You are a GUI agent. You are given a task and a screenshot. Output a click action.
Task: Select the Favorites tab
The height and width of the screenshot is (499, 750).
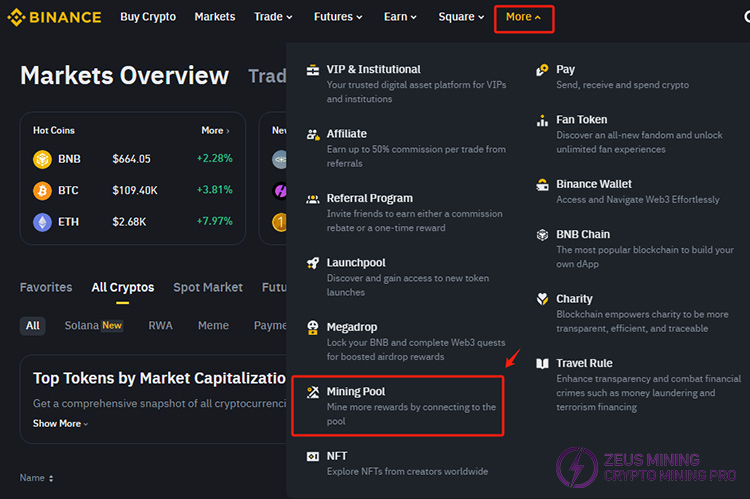pyautogui.click(x=46, y=288)
